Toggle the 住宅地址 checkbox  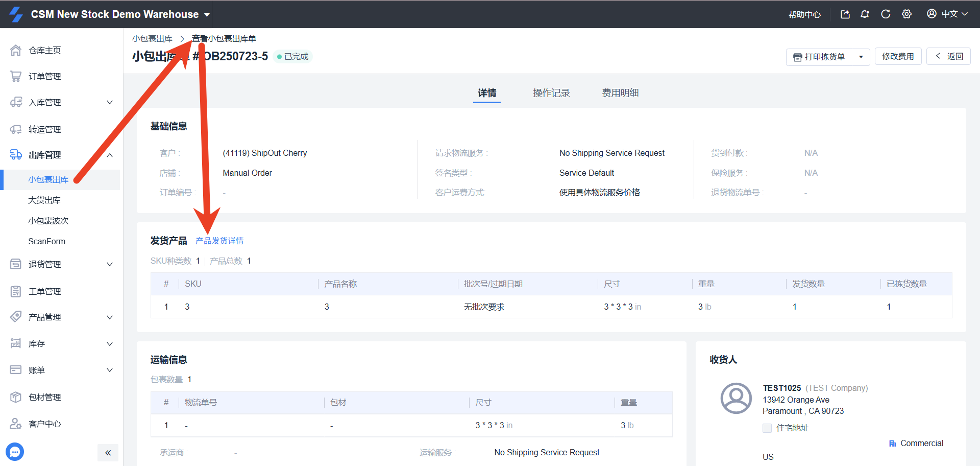click(767, 428)
